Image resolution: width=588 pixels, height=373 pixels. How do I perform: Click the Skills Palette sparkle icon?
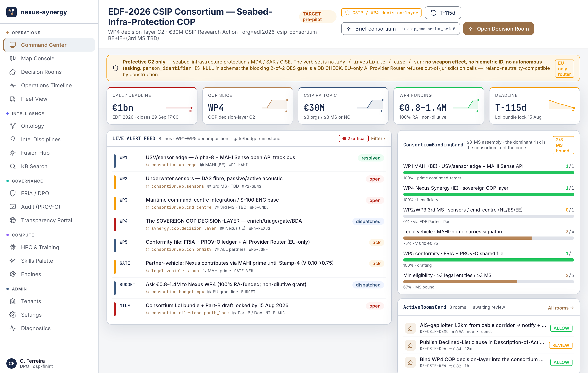(13, 261)
